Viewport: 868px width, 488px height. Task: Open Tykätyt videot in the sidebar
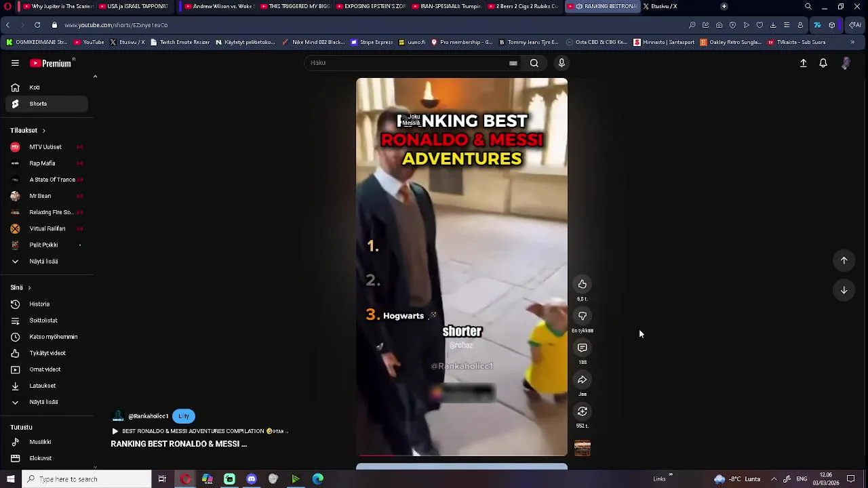[47, 353]
